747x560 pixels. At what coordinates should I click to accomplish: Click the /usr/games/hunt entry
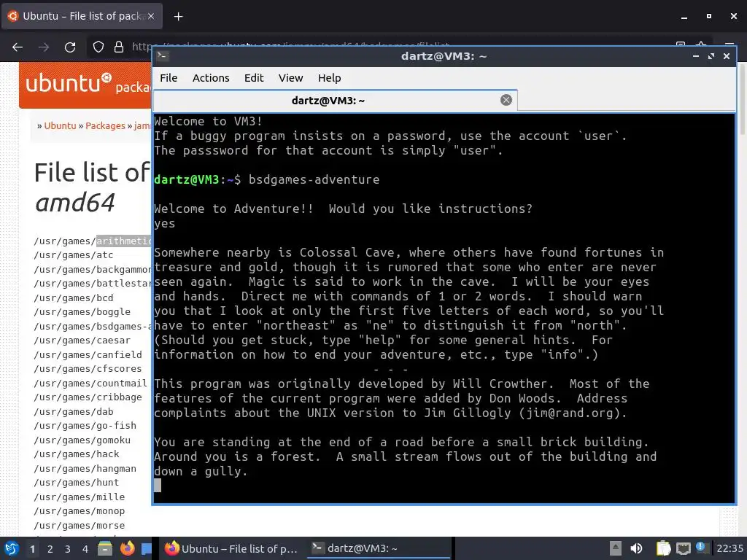click(x=76, y=483)
